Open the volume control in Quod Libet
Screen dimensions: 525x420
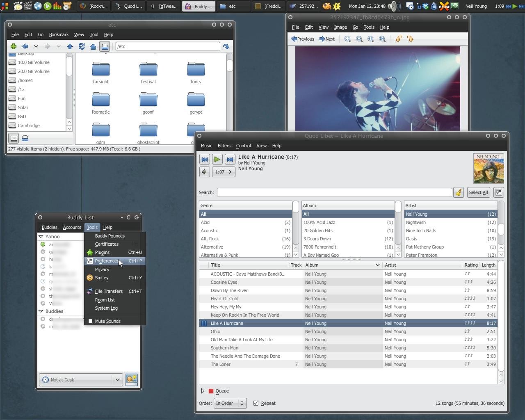pyautogui.click(x=205, y=172)
